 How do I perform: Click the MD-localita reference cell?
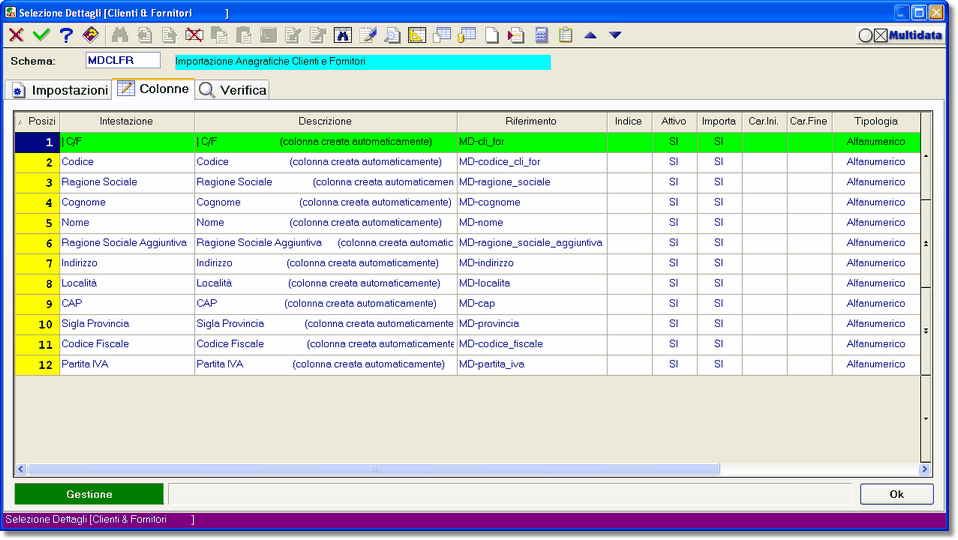(532, 283)
